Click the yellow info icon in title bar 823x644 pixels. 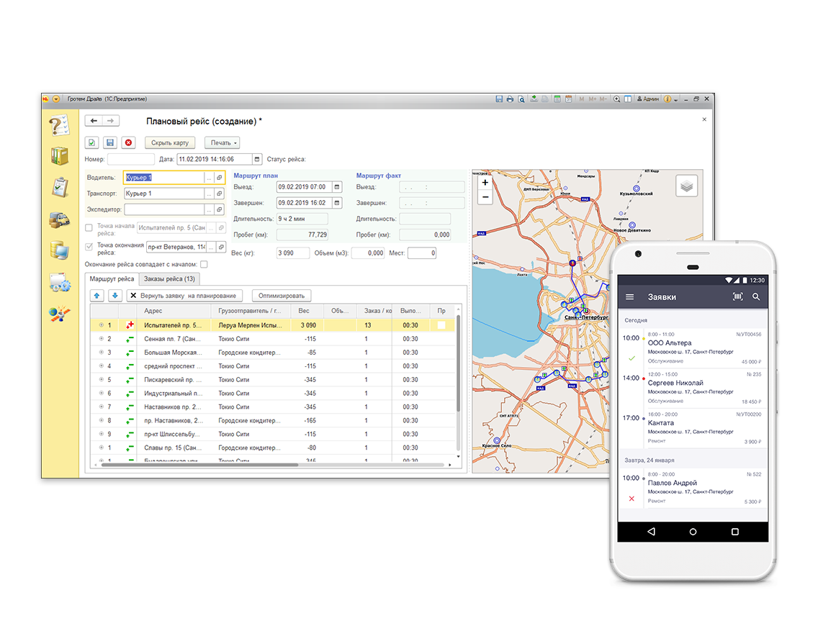pos(667,99)
